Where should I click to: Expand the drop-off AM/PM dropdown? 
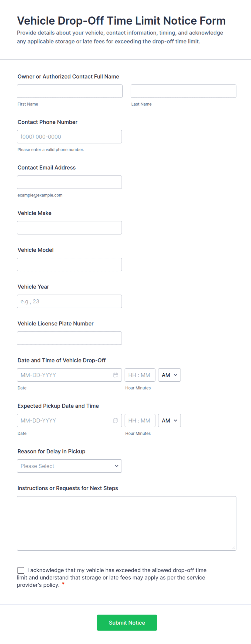[x=169, y=375]
